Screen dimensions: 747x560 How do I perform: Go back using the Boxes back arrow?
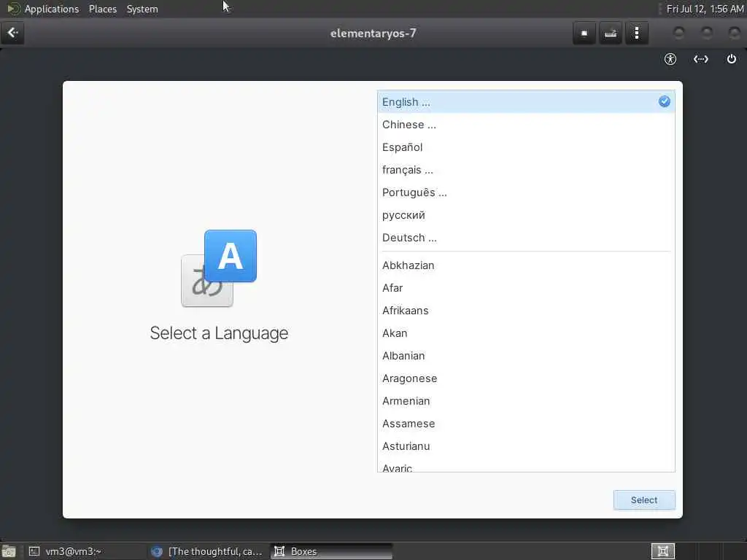pyautogui.click(x=12, y=33)
